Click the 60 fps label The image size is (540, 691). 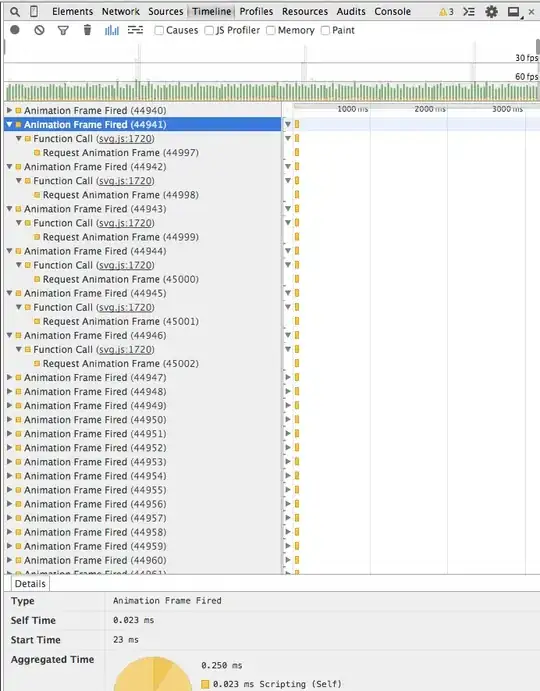click(526, 77)
